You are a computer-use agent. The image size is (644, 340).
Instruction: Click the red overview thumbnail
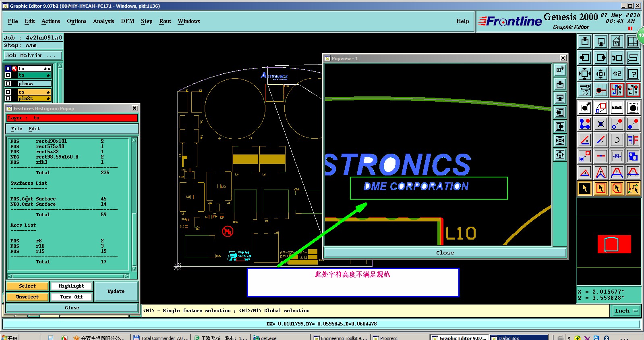pos(614,244)
